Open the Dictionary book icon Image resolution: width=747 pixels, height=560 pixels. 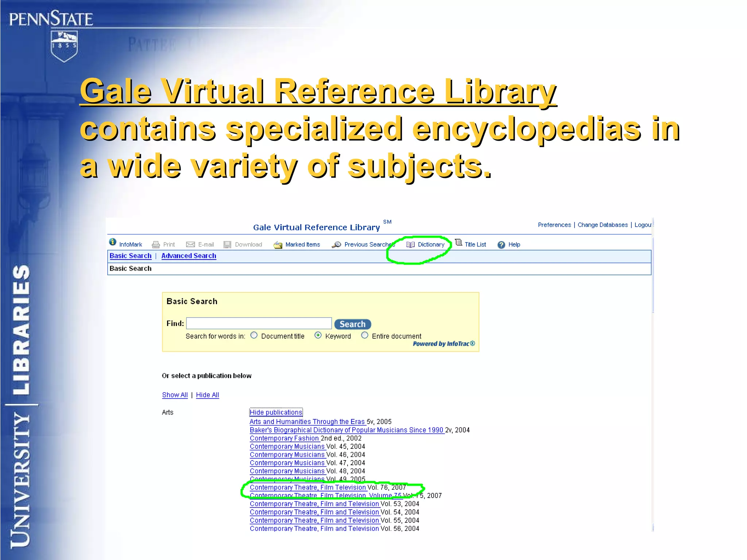[x=410, y=245]
